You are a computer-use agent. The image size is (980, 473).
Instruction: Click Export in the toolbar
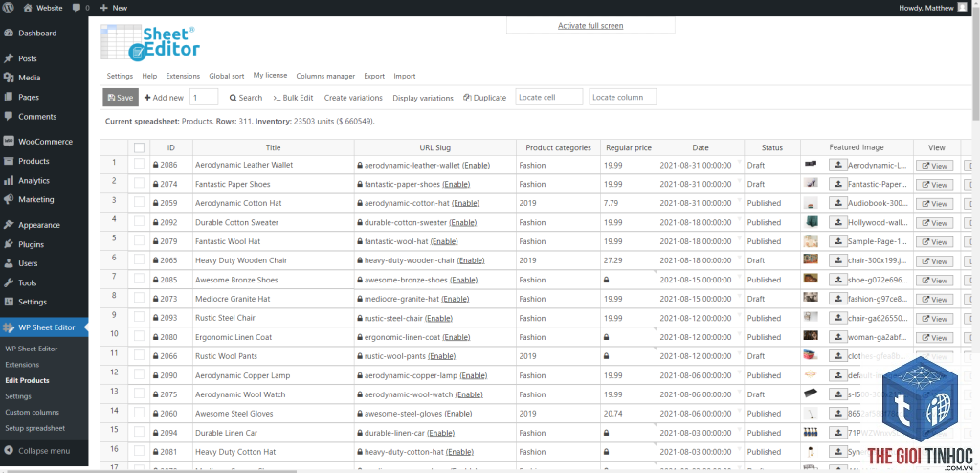coord(374,76)
